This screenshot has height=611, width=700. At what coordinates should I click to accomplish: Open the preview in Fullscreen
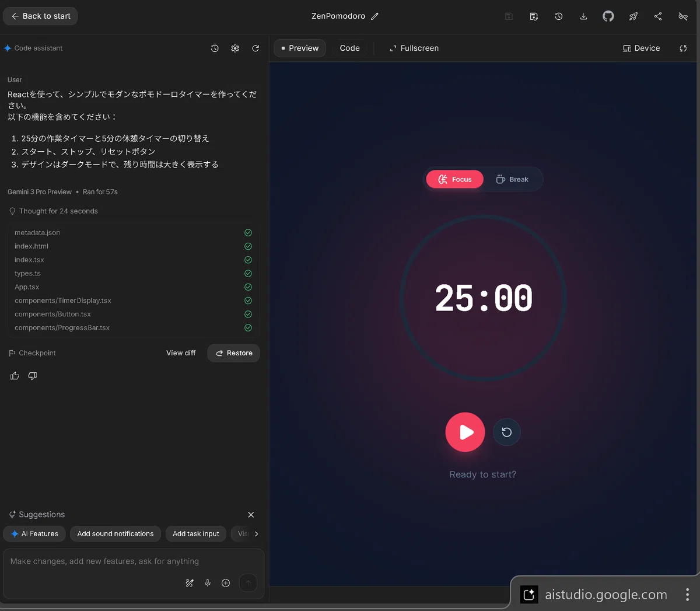(414, 48)
